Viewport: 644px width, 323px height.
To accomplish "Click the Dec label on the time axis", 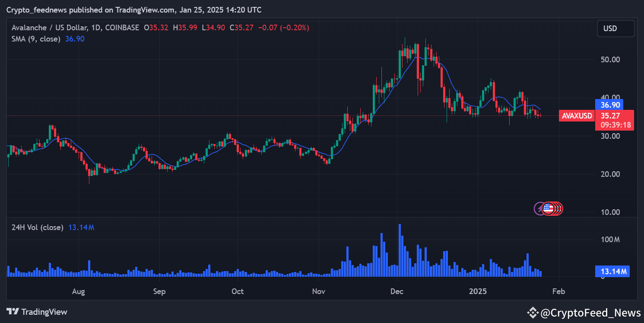I will 397,291.
